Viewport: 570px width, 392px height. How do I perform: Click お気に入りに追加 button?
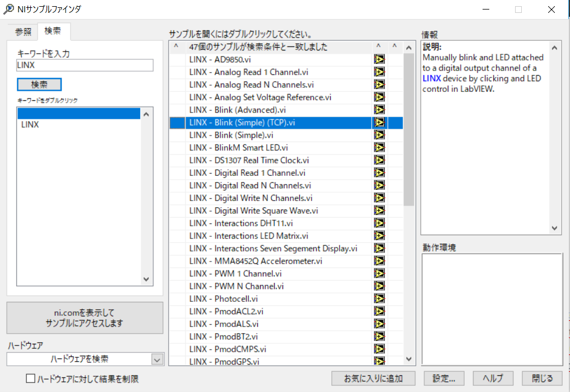pos(373,378)
